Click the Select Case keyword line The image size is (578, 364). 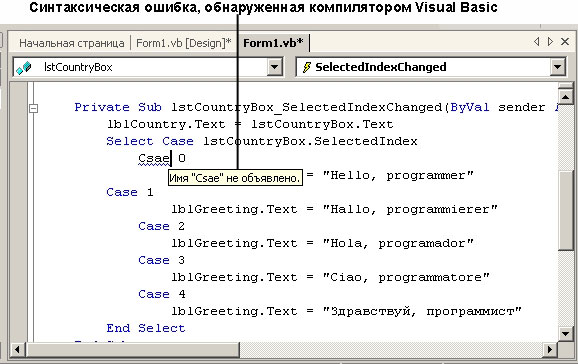point(262,141)
